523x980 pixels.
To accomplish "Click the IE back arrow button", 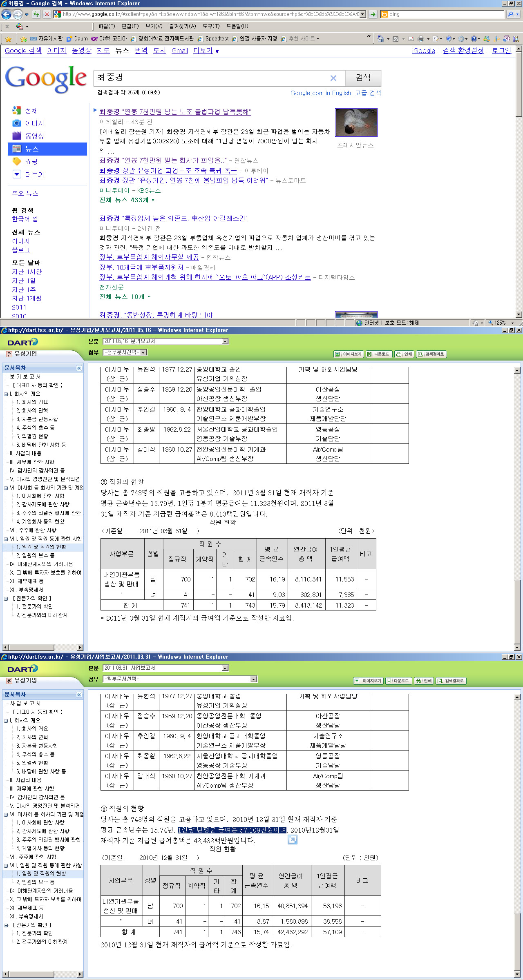I will [x=6, y=14].
